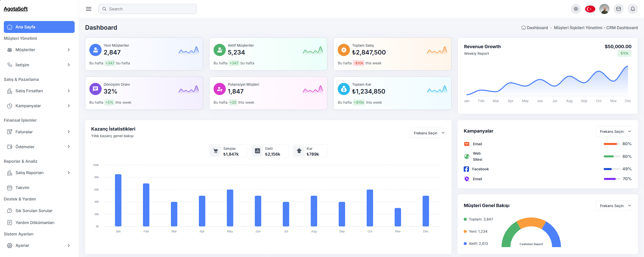Open the user avatar profile menu
The height and width of the screenshot is (257, 644).
pos(604,9)
